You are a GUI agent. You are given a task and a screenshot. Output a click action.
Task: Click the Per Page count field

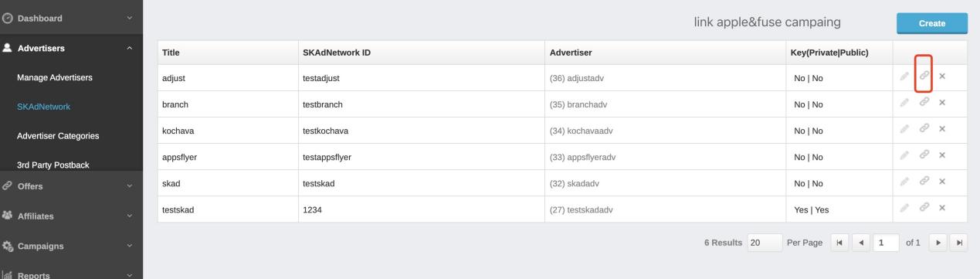tap(765, 243)
